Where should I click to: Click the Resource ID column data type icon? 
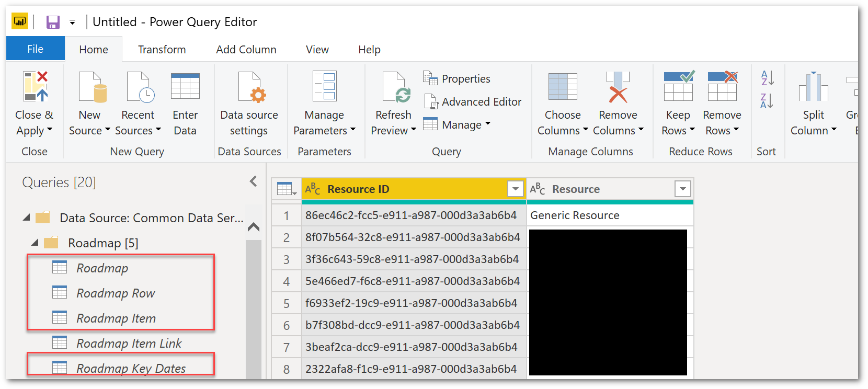(313, 189)
